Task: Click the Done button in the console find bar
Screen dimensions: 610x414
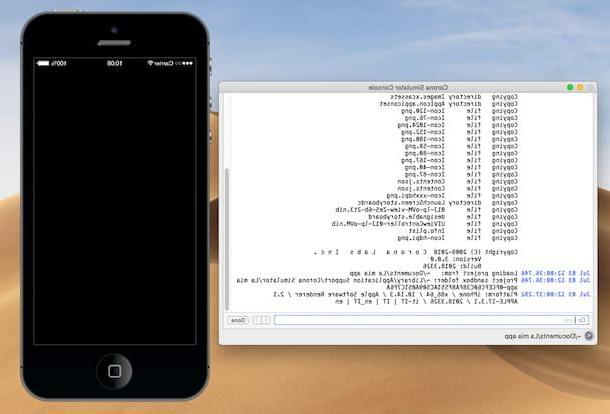Action: (238, 320)
